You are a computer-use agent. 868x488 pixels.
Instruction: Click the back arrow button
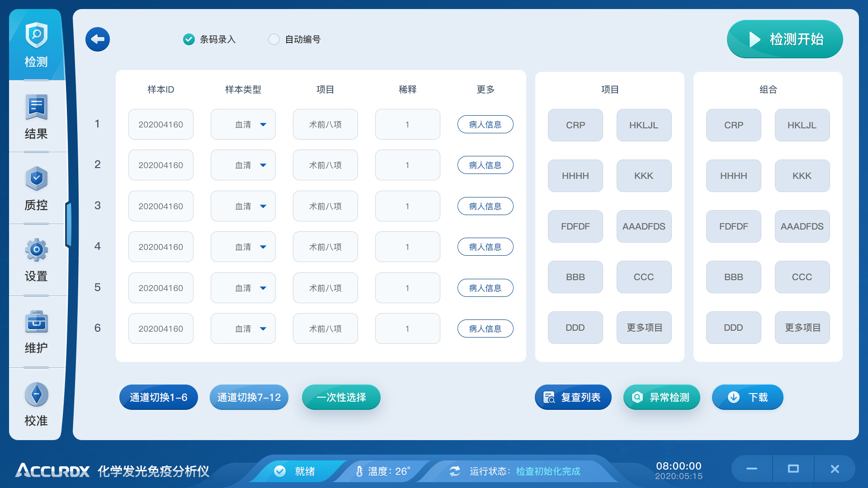pos(97,39)
